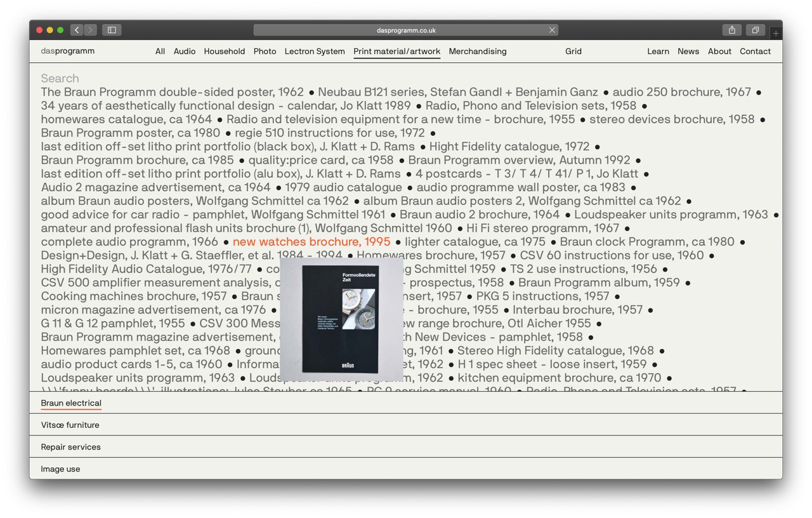The image size is (812, 518).
Task: Open kitchen equipment brochure, ca 1970
Action: point(559,378)
